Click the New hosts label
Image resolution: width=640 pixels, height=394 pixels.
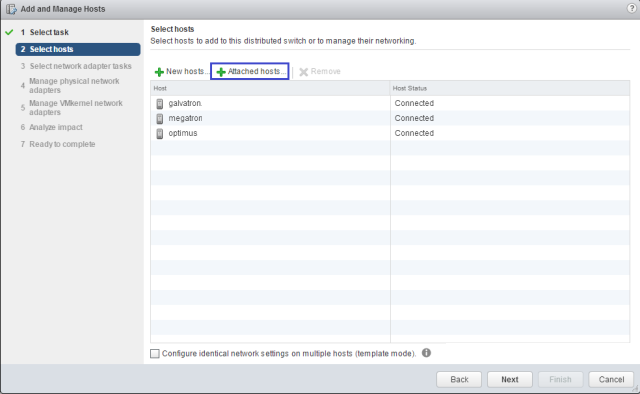point(187,71)
